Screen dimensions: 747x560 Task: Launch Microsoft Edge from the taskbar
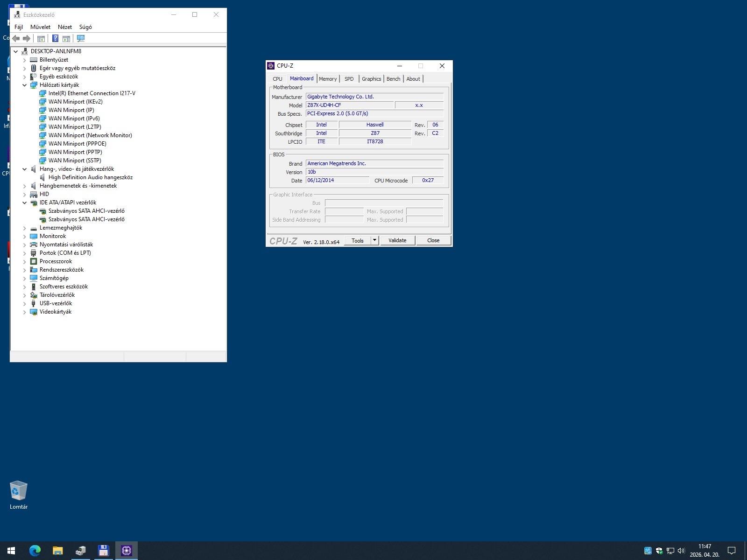pos(35,551)
